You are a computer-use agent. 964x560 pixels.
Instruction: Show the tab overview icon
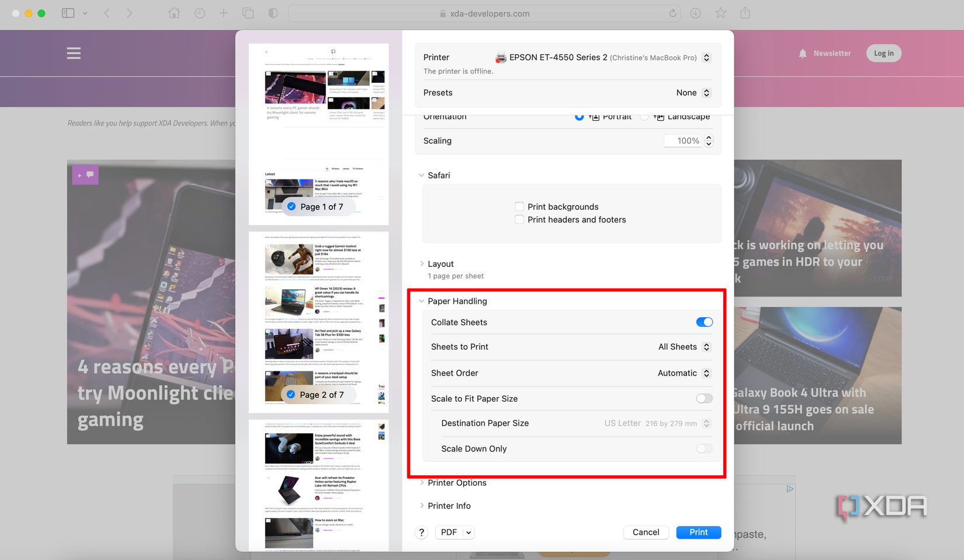pyautogui.click(x=248, y=13)
